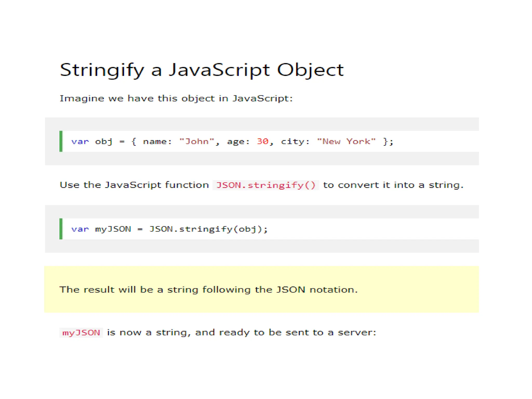This screenshot has height=399, width=532.
Task: Click the "Stringify a JavaScript Object" heading
Action: pyautogui.click(x=202, y=70)
